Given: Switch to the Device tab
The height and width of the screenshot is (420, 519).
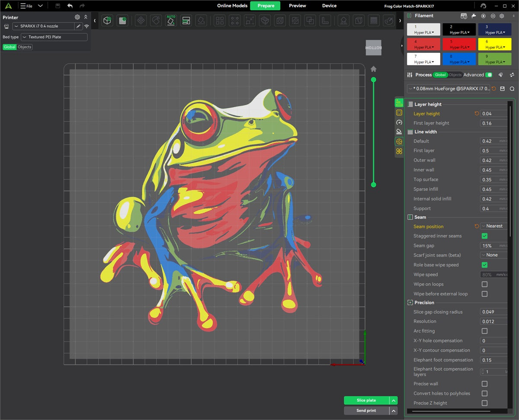Looking at the screenshot, I should [330, 6].
